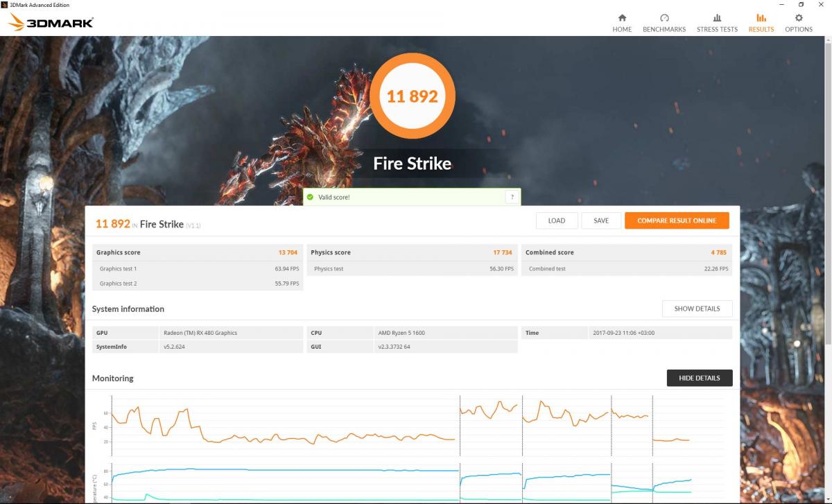This screenshot has width=832, height=504.
Task: Switch to the BENCHMARKS tab
Action: click(x=664, y=23)
